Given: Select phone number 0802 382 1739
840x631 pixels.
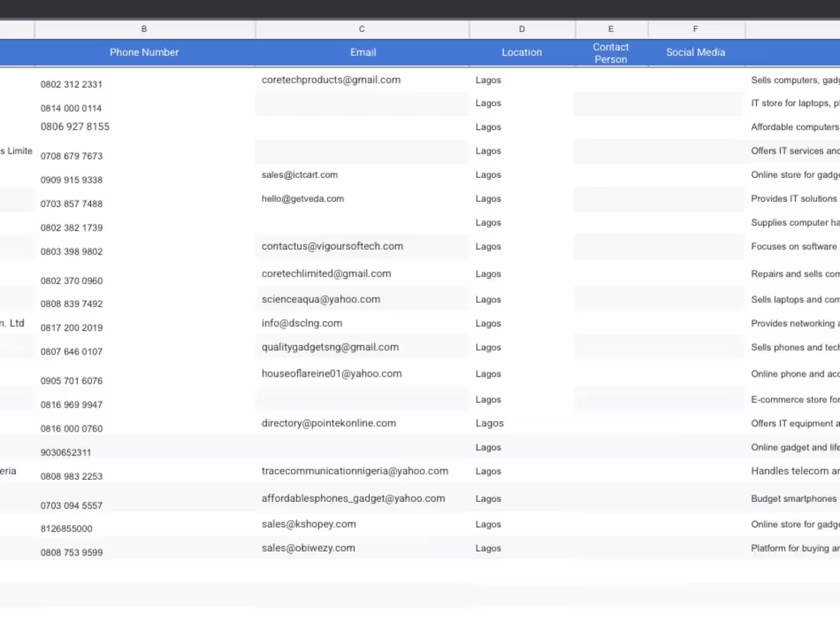Looking at the screenshot, I should (x=71, y=228).
